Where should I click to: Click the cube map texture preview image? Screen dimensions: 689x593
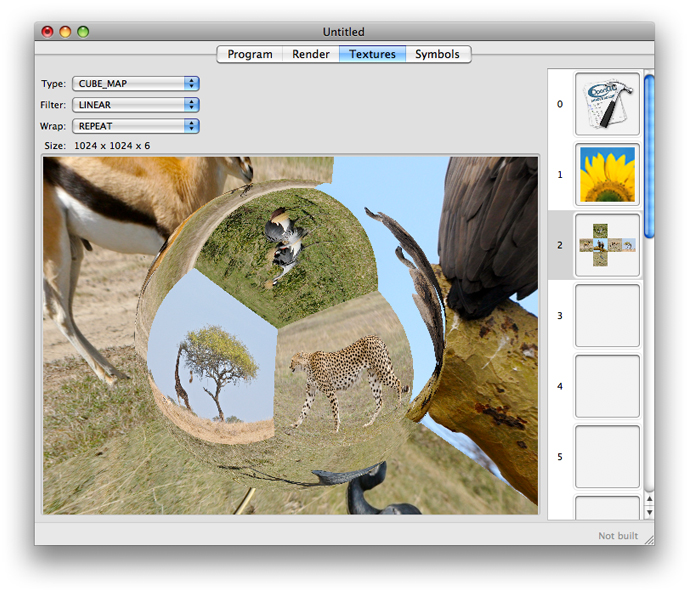pyautogui.click(x=291, y=335)
